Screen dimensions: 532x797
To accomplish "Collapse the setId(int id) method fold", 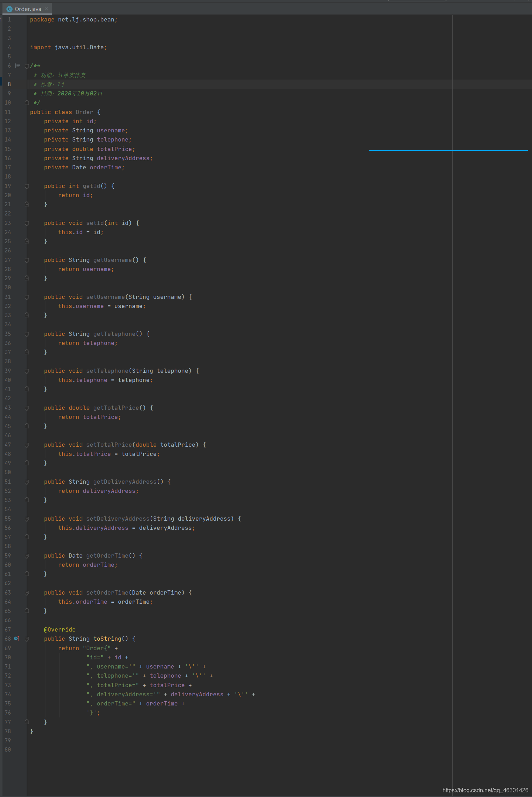I will [x=27, y=223].
